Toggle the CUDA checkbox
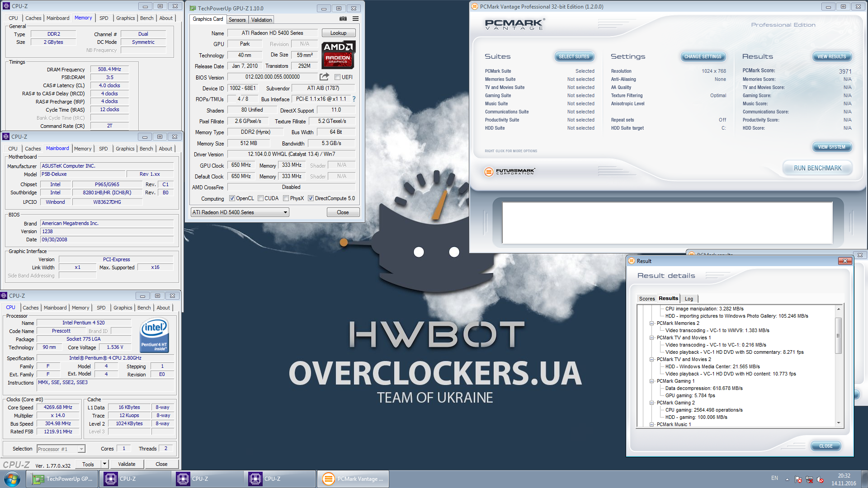868x488 pixels. [260, 198]
